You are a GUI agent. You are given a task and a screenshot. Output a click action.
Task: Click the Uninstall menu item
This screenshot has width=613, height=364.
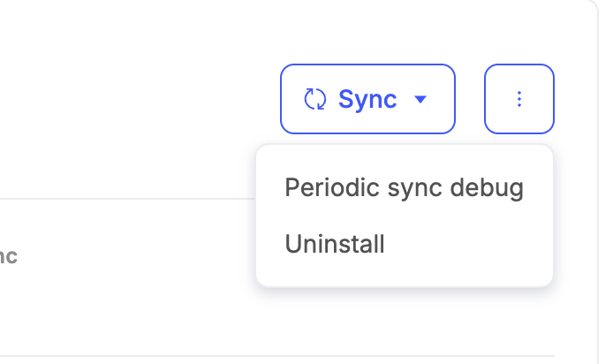335,244
